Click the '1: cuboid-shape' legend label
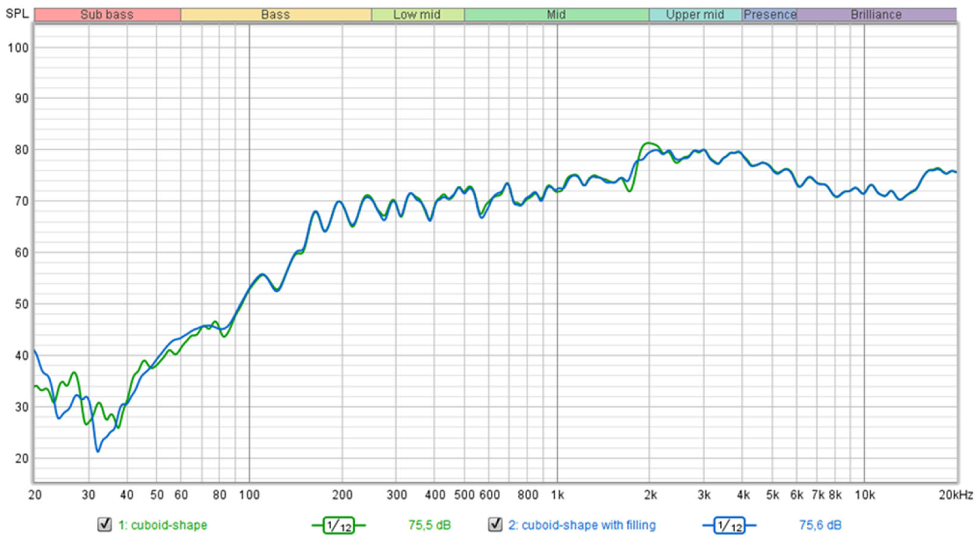This screenshot has height=542, width=980. tap(163, 525)
